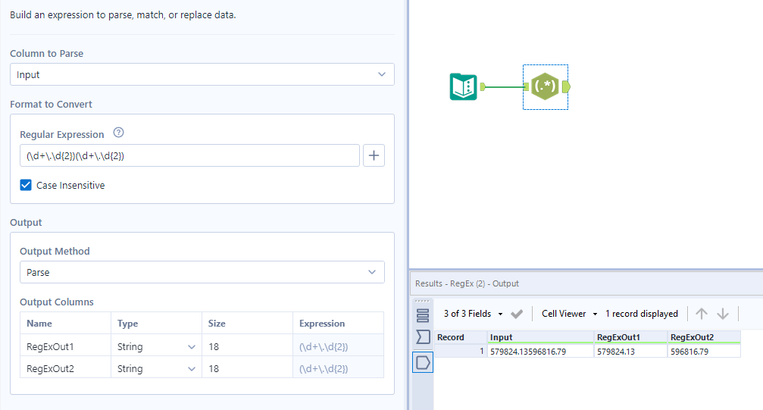Click the plus button beside Regular Expression
The height and width of the screenshot is (410, 763).
click(x=374, y=156)
